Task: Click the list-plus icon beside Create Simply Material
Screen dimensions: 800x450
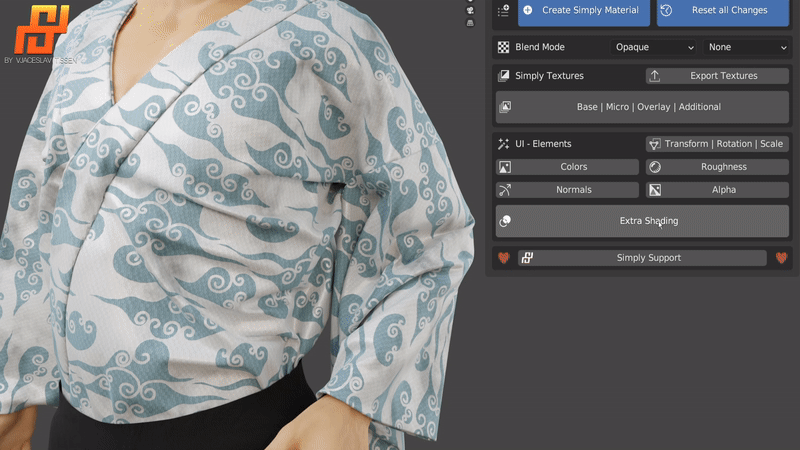Action: click(503, 10)
